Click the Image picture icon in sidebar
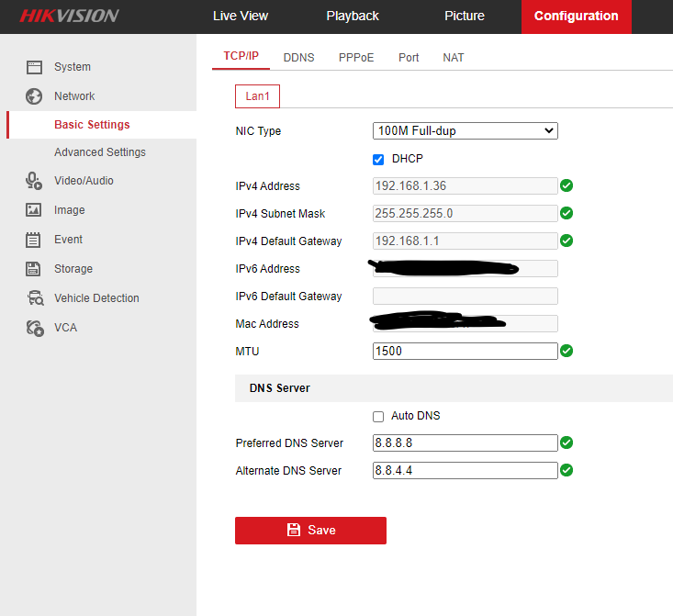 pos(34,210)
